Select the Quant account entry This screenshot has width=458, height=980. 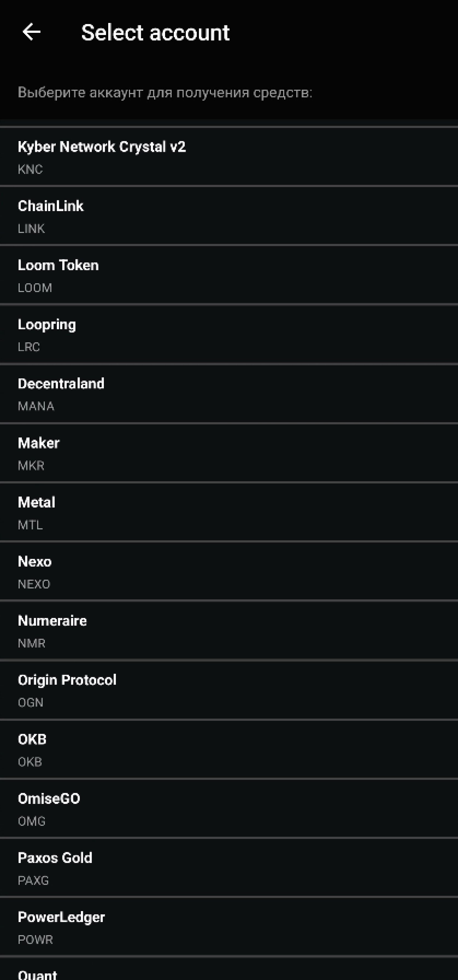[229, 969]
